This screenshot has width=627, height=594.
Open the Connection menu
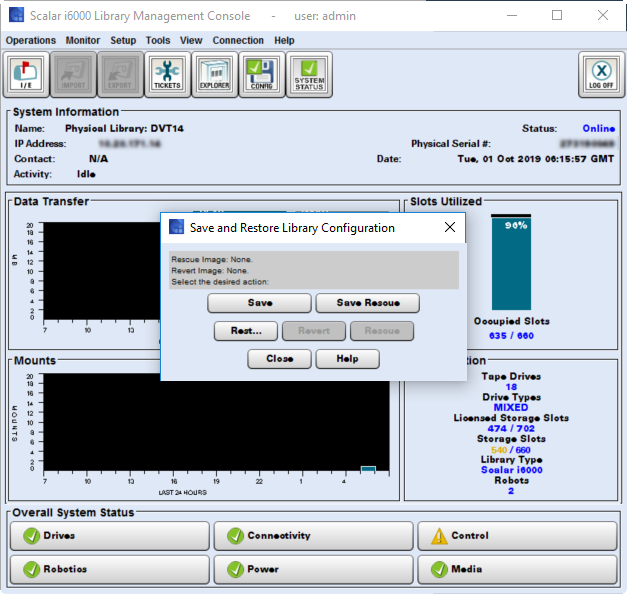click(238, 40)
